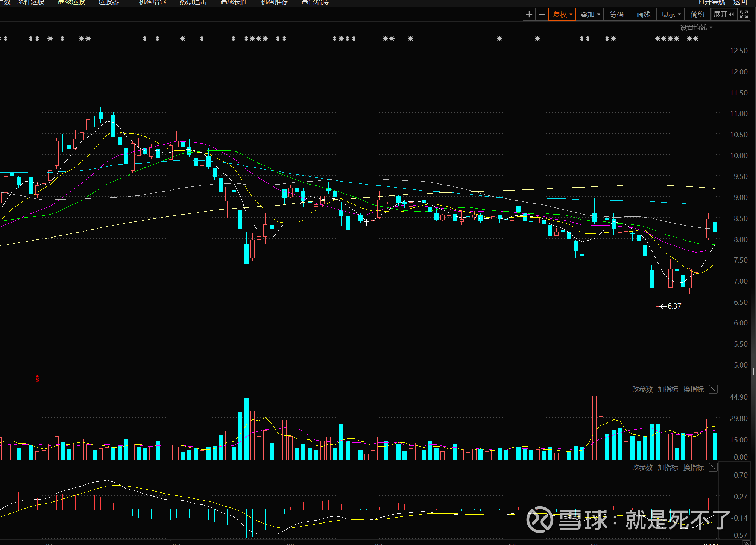Click 改参数 in the volume panel

[642, 389]
